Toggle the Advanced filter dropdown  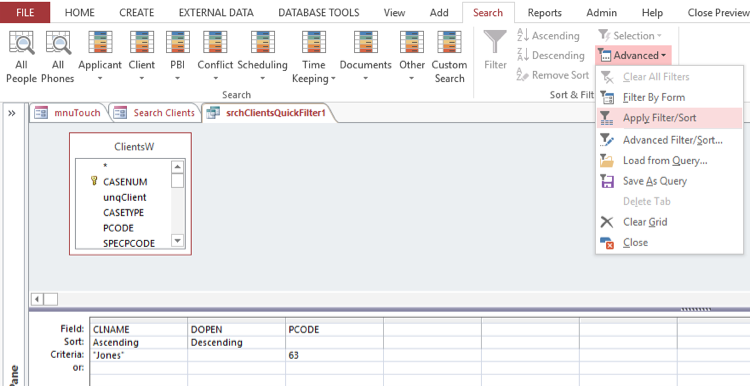633,55
